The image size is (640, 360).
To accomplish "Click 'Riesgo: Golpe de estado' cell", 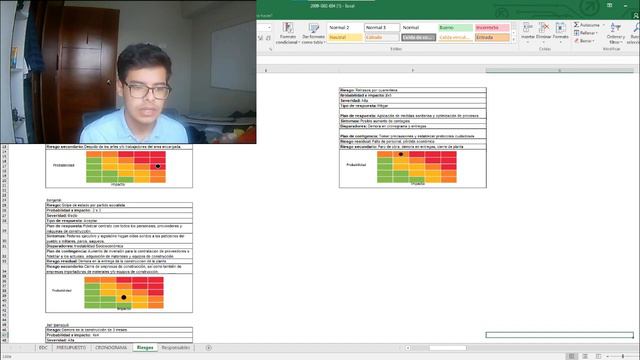I will tap(119, 205).
